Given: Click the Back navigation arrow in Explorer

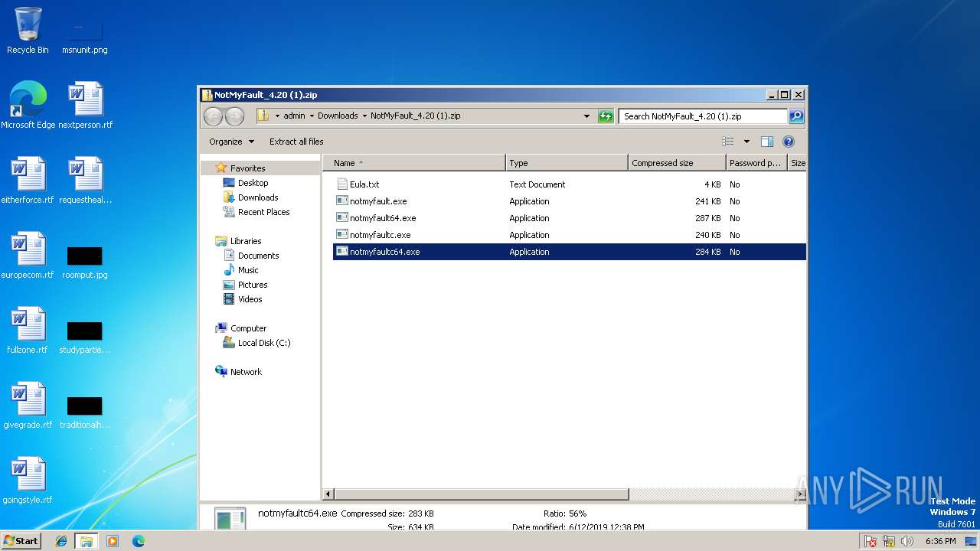Looking at the screenshot, I should (213, 116).
